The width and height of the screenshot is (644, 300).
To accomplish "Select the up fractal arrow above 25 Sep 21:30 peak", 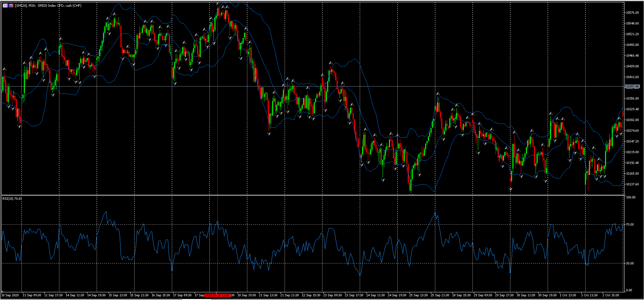I will coord(438,94).
